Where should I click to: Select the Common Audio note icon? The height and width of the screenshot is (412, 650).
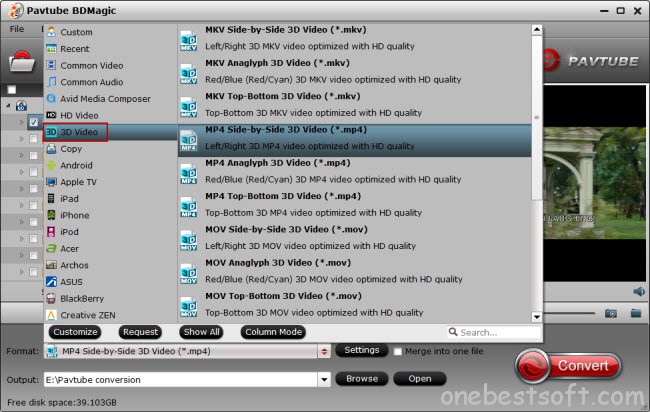point(51,82)
